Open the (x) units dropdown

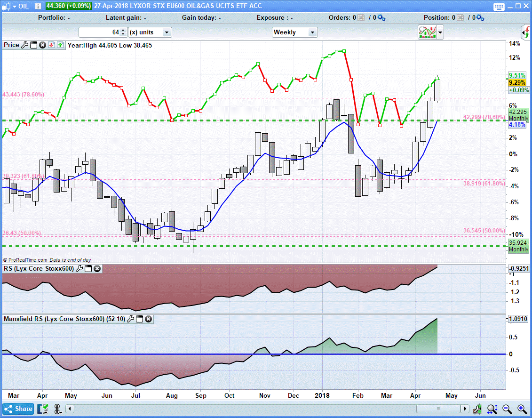click(x=151, y=32)
